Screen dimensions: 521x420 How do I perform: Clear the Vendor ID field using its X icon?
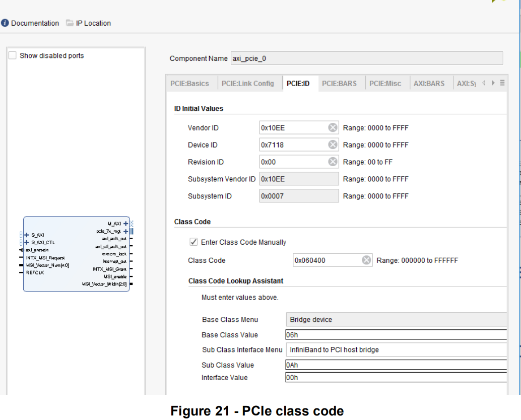pos(333,127)
